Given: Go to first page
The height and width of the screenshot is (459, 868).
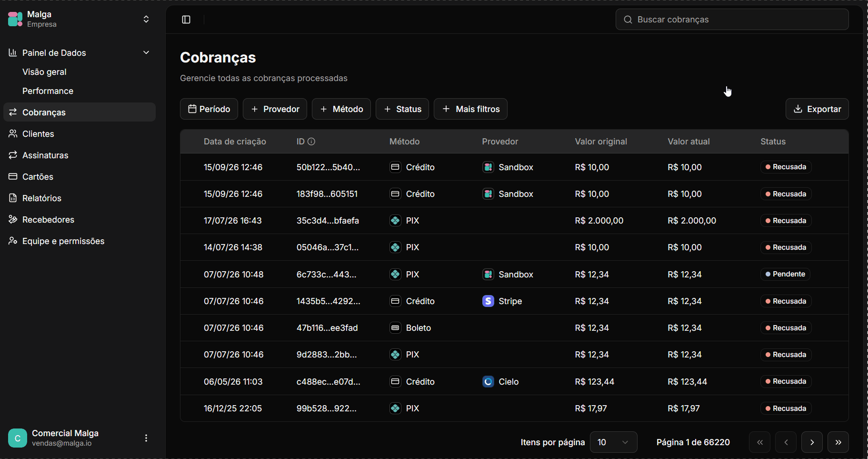Looking at the screenshot, I should [760, 442].
